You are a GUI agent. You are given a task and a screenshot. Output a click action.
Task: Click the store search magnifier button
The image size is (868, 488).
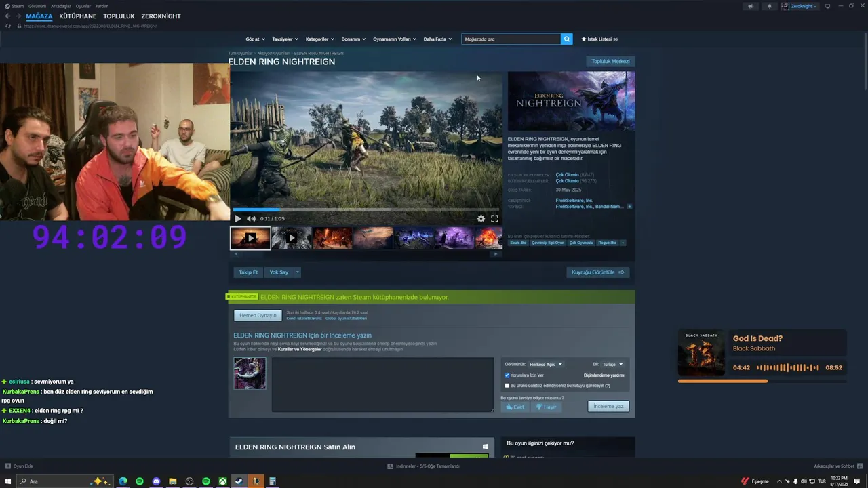[x=567, y=39]
